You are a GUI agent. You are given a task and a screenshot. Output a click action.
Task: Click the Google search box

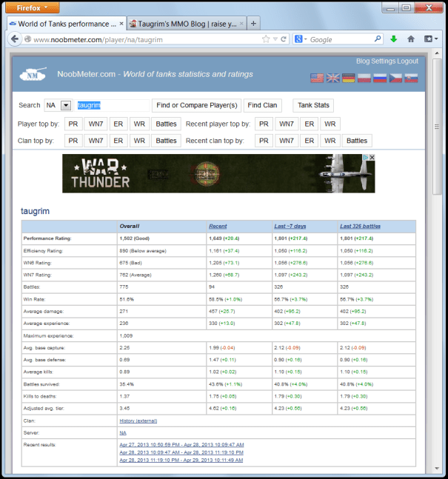pyautogui.click(x=341, y=39)
